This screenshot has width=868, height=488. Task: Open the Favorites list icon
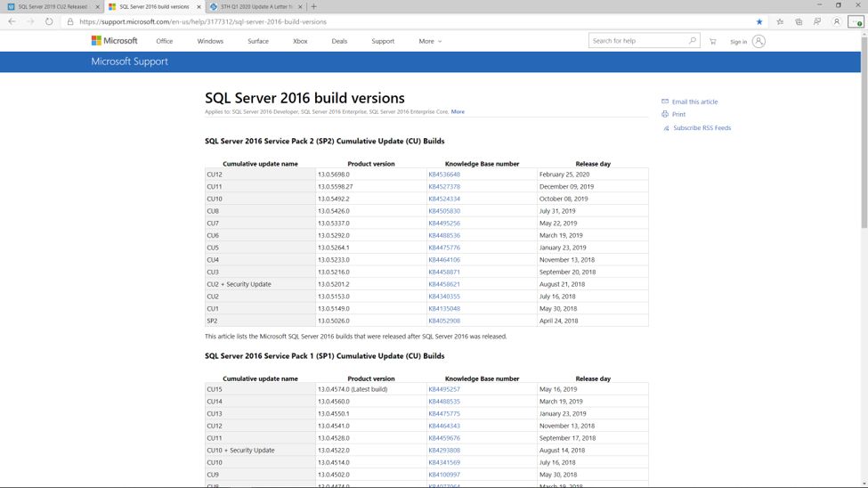(780, 21)
